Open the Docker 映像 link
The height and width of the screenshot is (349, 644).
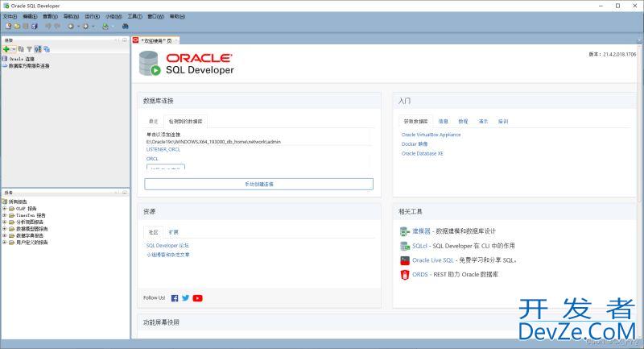click(x=415, y=144)
